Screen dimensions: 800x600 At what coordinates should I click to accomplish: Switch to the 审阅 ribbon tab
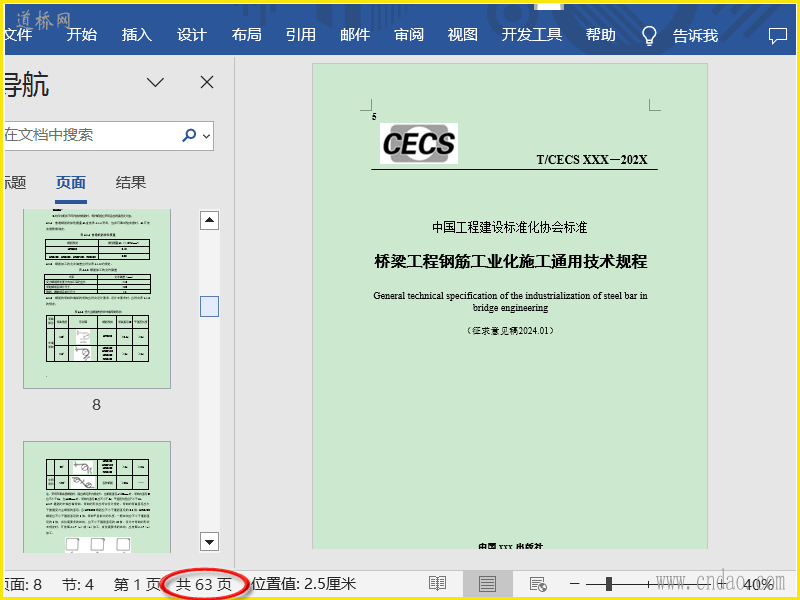(x=409, y=35)
